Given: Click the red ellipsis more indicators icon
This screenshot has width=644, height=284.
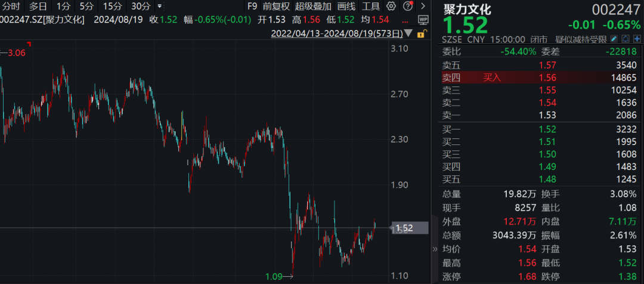Looking at the screenshot, I should [x=406, y=19].
